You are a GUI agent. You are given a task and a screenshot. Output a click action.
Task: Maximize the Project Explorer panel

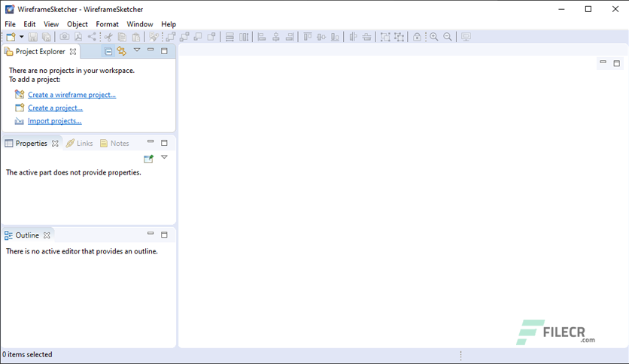pyautogui.click(x=164, y=51)
